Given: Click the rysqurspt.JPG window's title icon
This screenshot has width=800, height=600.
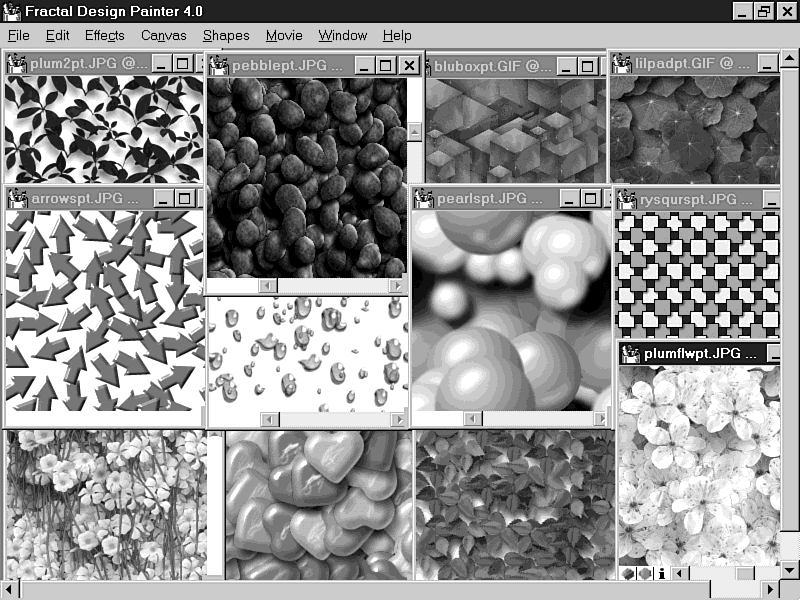Looking at the screenshot, I should click(x=627, y=198).
